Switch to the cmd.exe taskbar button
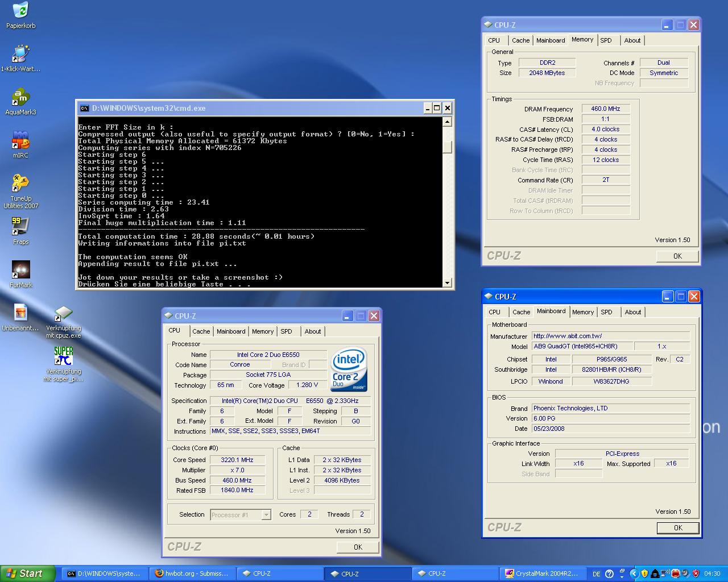The image size is (728, 582). click(x=105, y=573)
